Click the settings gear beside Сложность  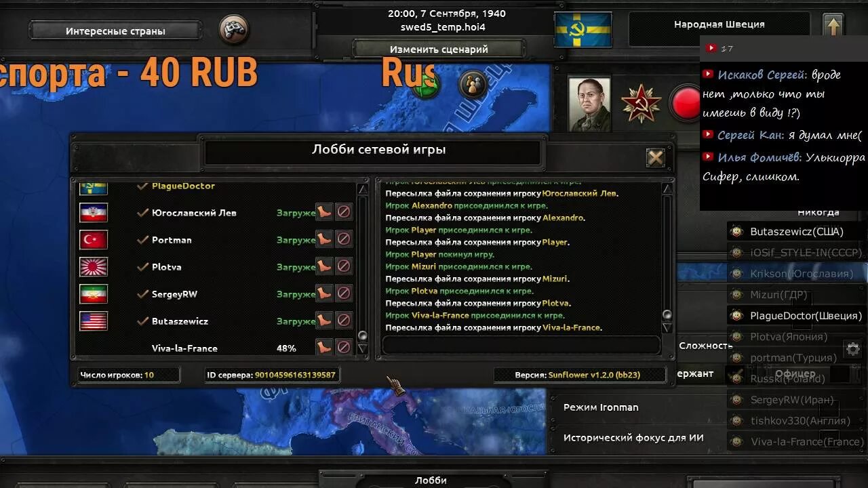852,349
